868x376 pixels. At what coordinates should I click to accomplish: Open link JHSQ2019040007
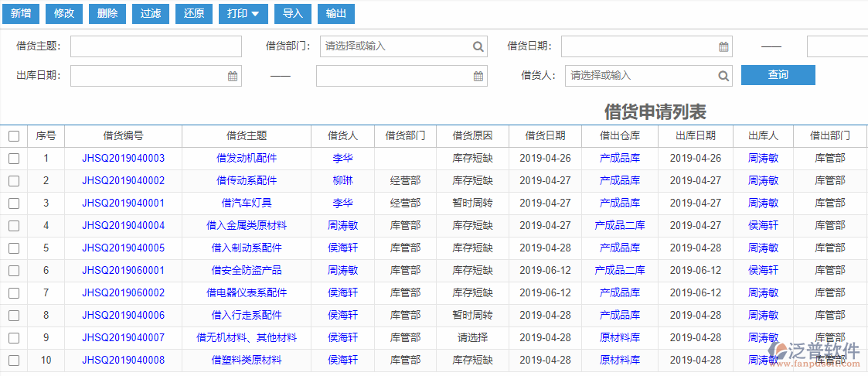(x=124, y=338)
